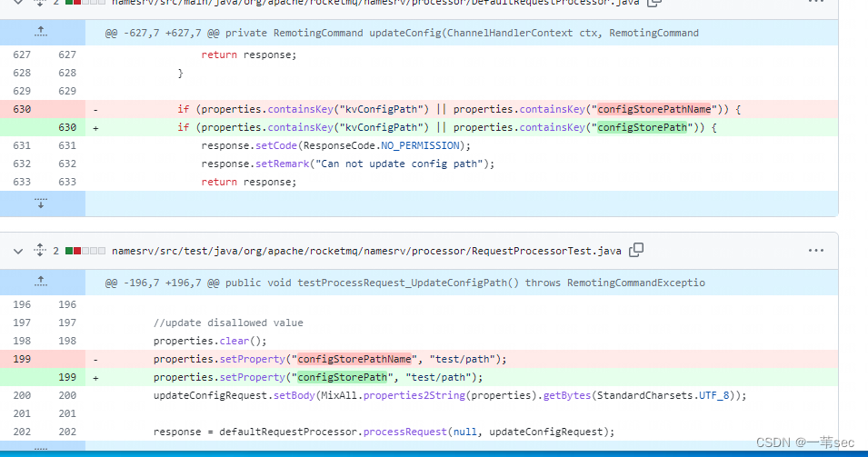Expand lines below line 633 of DefaultRequestProcessor diff
The height and width of the screenshot is (457, 868).
41,203
